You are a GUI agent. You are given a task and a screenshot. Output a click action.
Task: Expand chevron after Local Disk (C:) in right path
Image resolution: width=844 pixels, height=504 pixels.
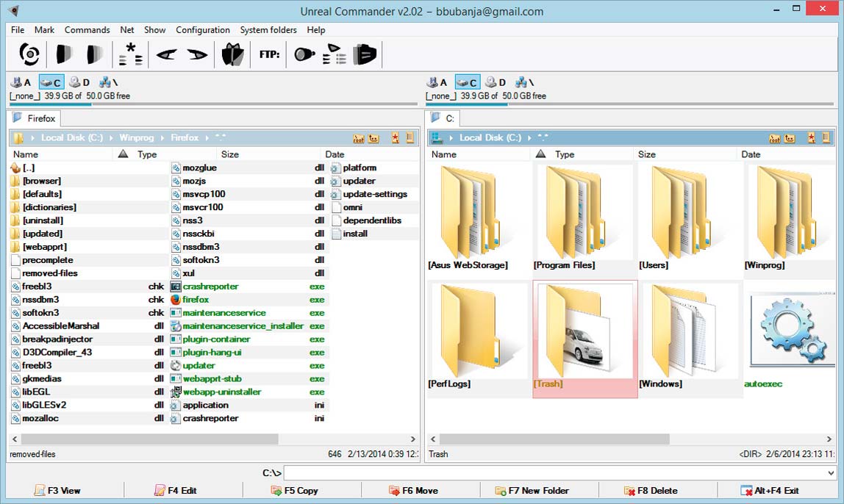tap(529, 138)
